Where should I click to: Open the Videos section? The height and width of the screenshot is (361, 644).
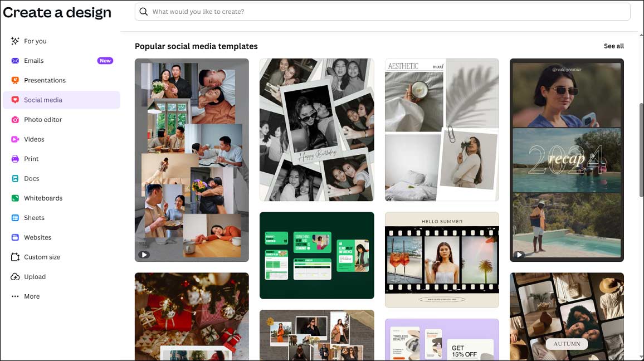(33, 139)
